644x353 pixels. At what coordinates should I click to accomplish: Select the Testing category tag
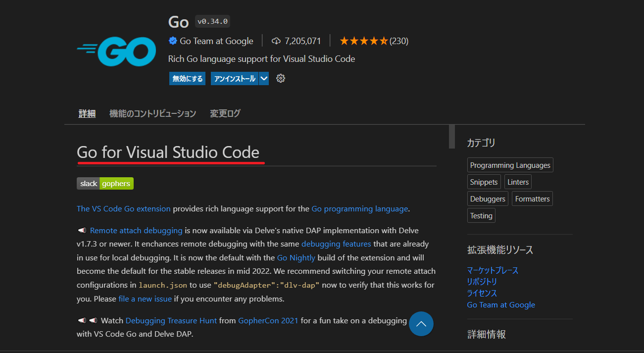tap(482, 216)
